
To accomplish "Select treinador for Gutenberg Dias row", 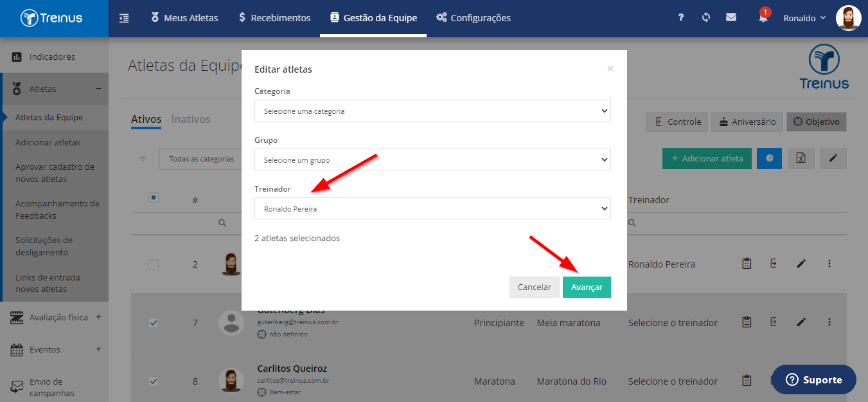I will (673, 323).
